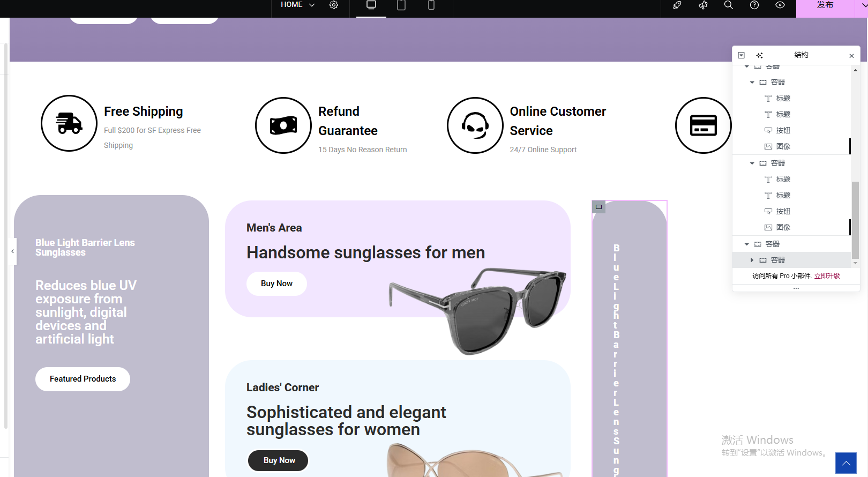The width and height of the screenshot is (868, 477).
Task: Switch to desktop responsive view
Action: [371, 5]
